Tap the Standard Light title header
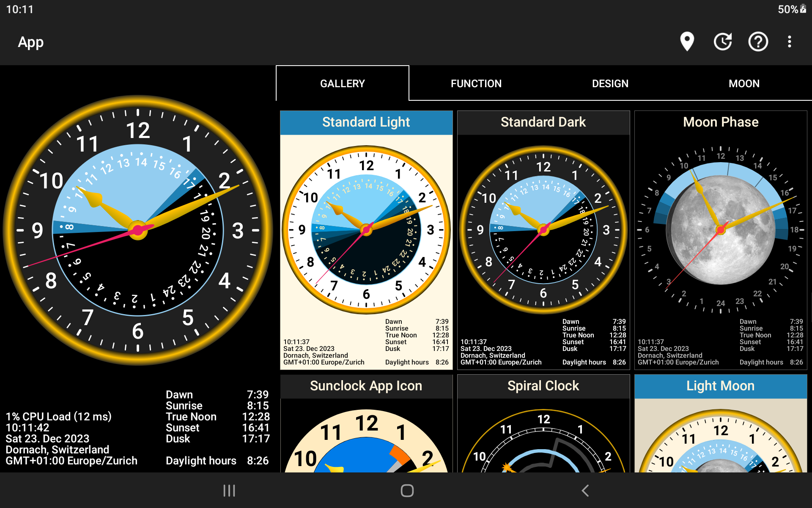Image resolution: width=812 pixels, height=508 pixels. 366,122
